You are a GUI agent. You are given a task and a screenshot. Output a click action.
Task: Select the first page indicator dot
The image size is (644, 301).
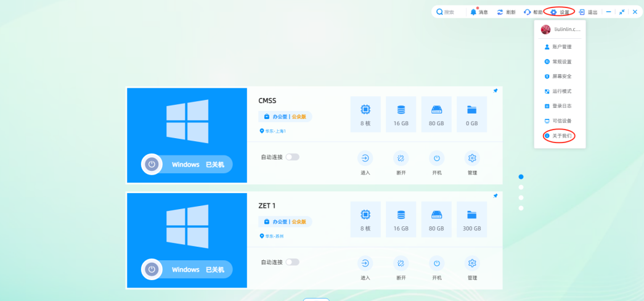[521, 177]
